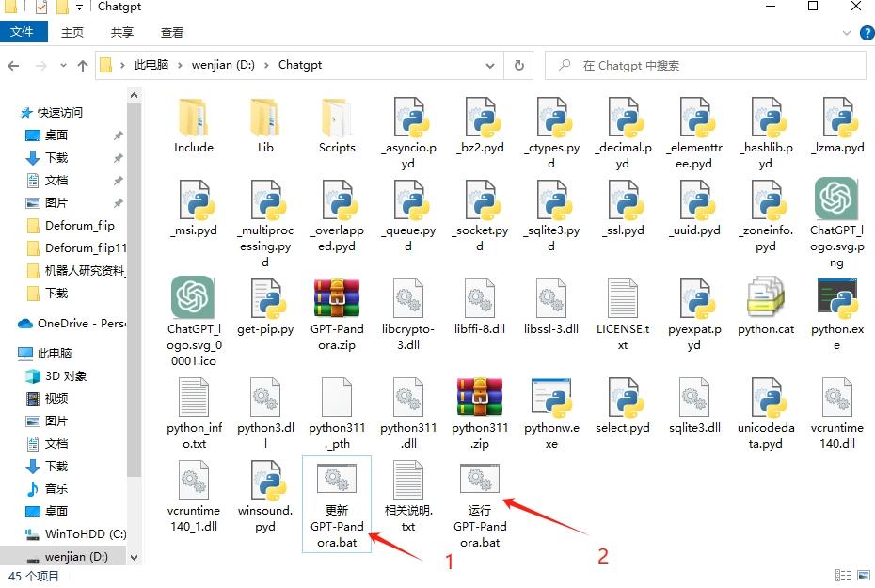
Task: Expand the ribbon with the chevron
Action: click(847, 33)
